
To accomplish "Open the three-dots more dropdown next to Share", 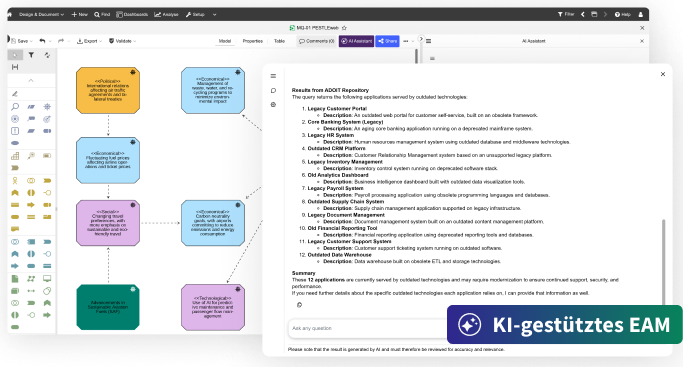I will click(x=408, y=41).
